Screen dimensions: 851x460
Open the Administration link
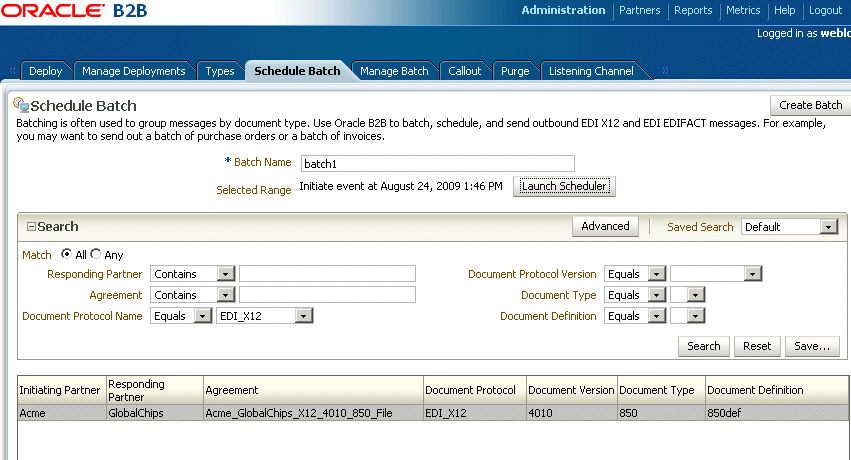(563, 10)
